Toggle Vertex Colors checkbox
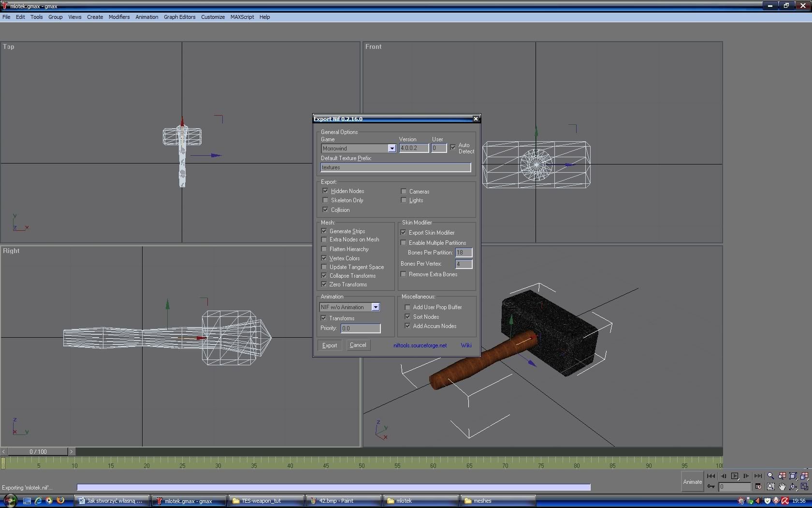Image resolution: width=812 pixels, height=508 pixels. (324, 258)
